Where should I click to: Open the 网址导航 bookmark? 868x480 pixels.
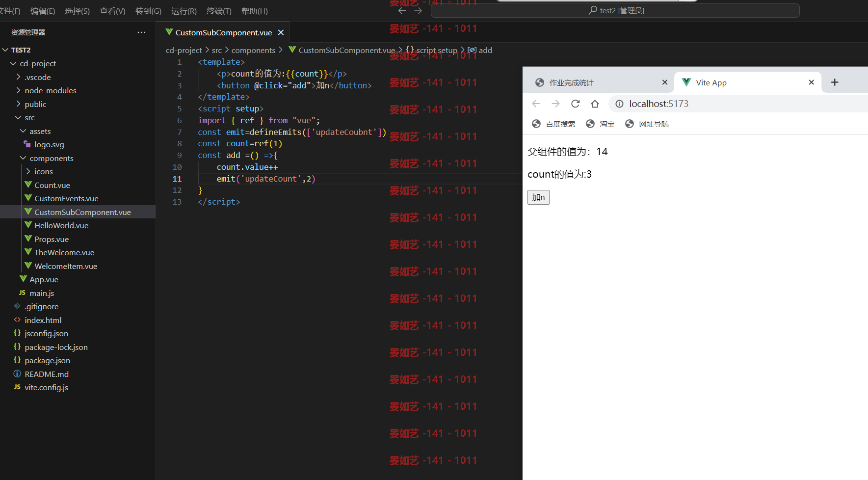tap(647, 124)
